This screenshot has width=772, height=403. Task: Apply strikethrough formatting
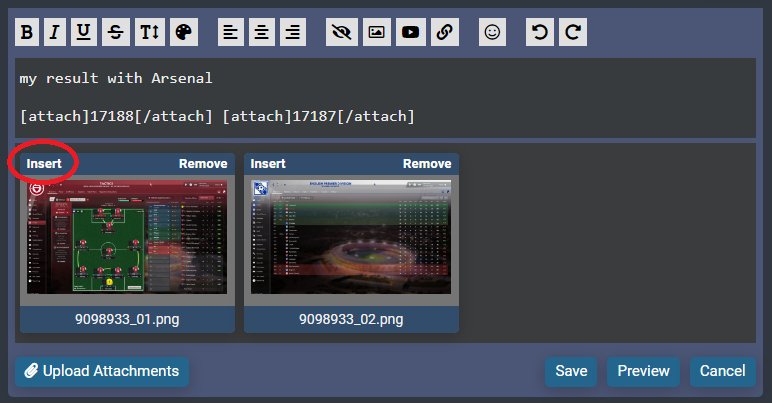116,32
